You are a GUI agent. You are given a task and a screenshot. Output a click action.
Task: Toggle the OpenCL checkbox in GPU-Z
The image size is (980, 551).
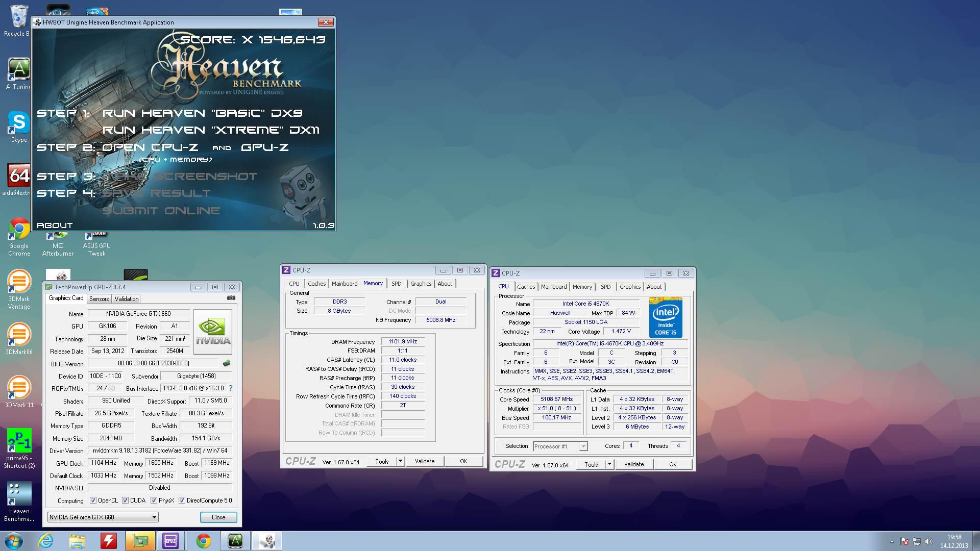pyautogui.click(x=93, y=500)
